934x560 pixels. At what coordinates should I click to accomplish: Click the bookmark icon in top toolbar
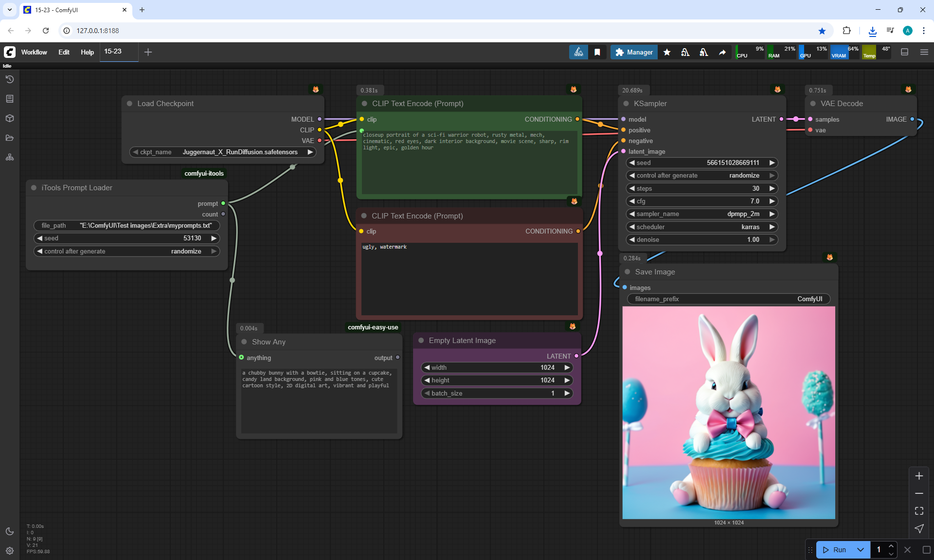pyautogui.click(x=597, y=52)
